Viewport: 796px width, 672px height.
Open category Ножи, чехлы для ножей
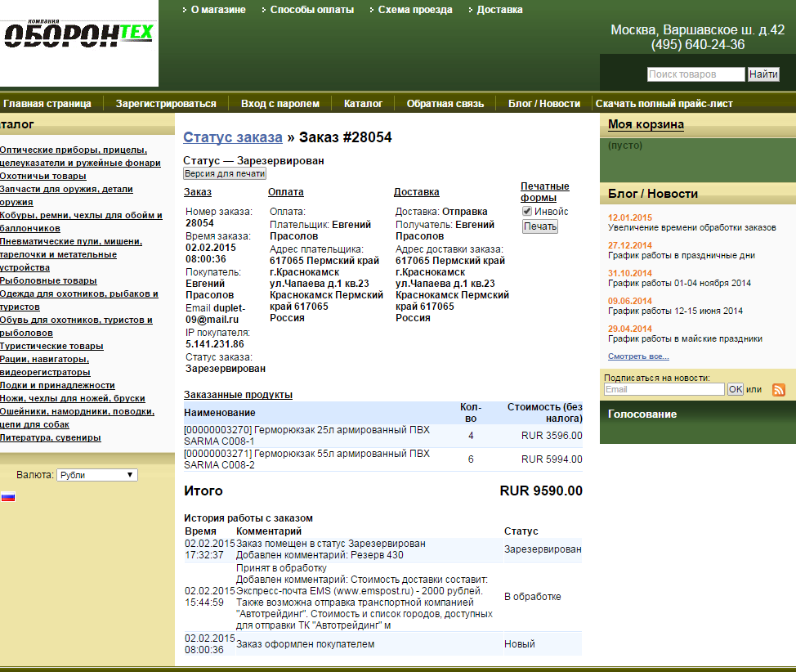(x=73, y=399)
